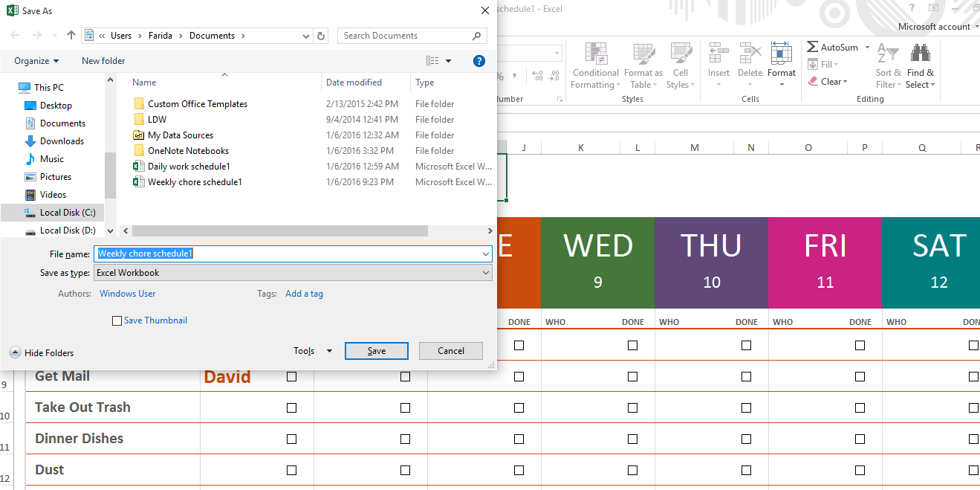Click the Cancel button
This screenshot has width=980, height=490.
tap(451, 351)
